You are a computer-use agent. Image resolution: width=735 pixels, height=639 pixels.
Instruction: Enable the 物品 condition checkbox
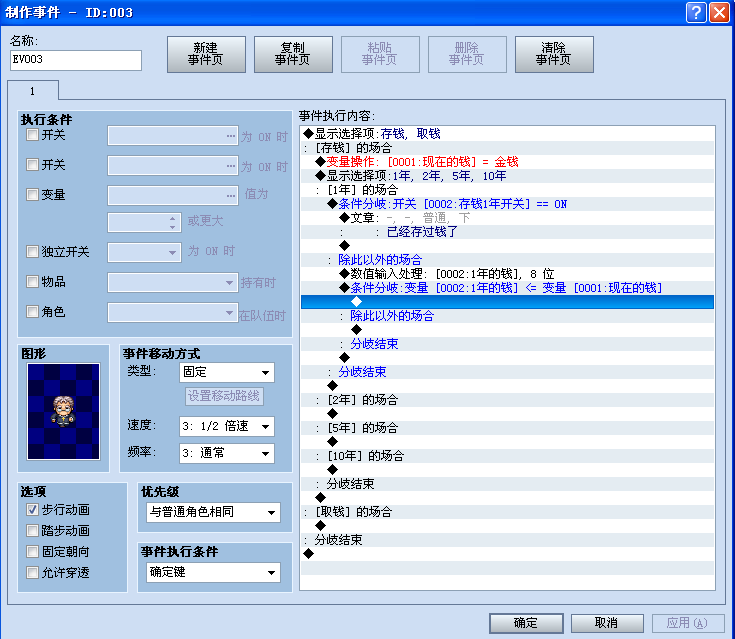pos(32,281)
